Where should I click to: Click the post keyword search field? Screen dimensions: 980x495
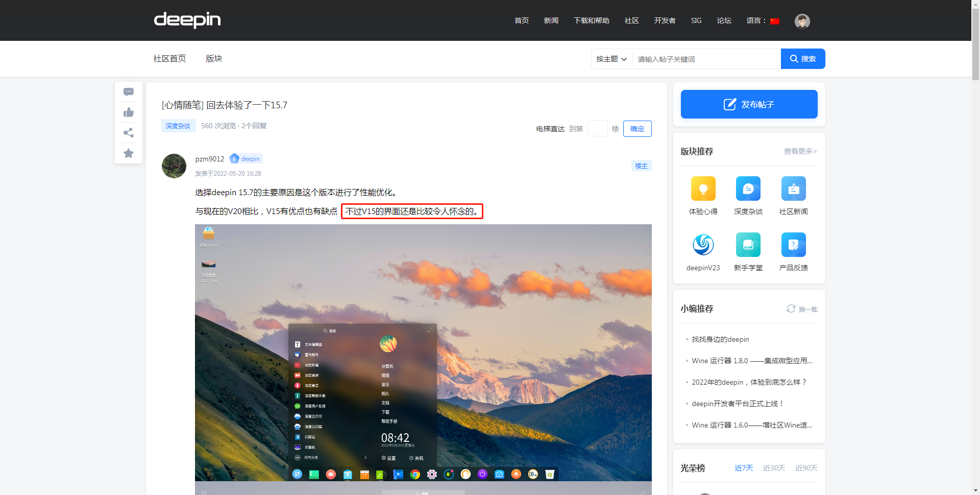[x=706, y=59]
